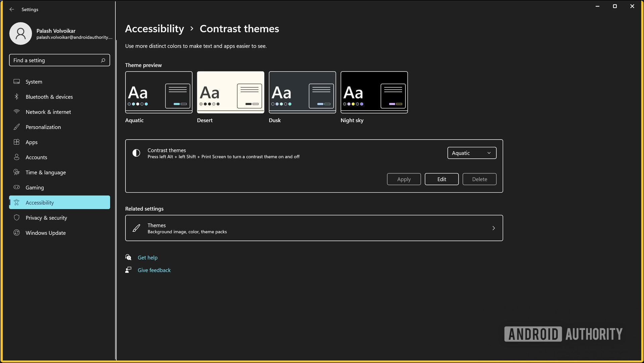This screenshot has width=644, height=363.
Task: Click the Find a setting search field
Action: coord(59,60)
